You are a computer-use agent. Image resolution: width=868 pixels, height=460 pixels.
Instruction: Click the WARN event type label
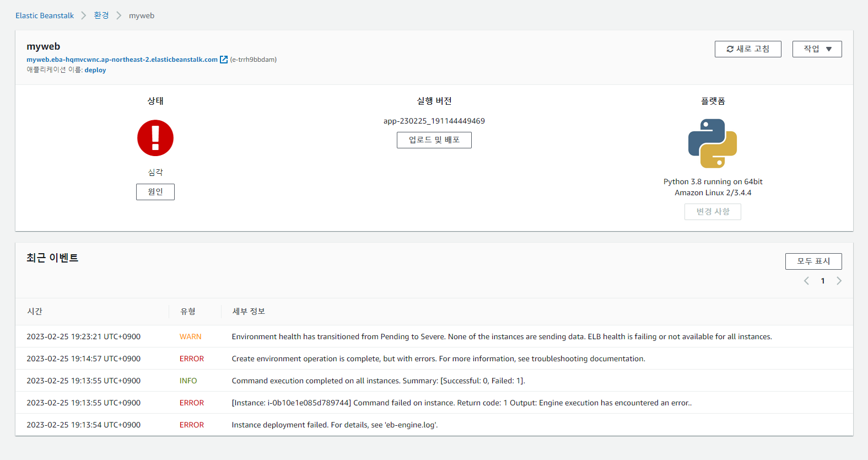(x=191, y=336)
